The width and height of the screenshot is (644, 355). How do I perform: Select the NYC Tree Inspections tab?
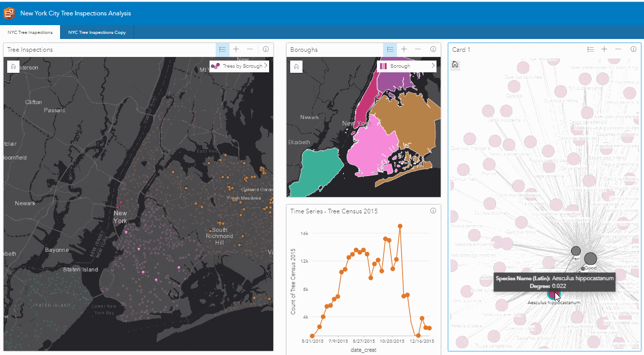point(30,32)
